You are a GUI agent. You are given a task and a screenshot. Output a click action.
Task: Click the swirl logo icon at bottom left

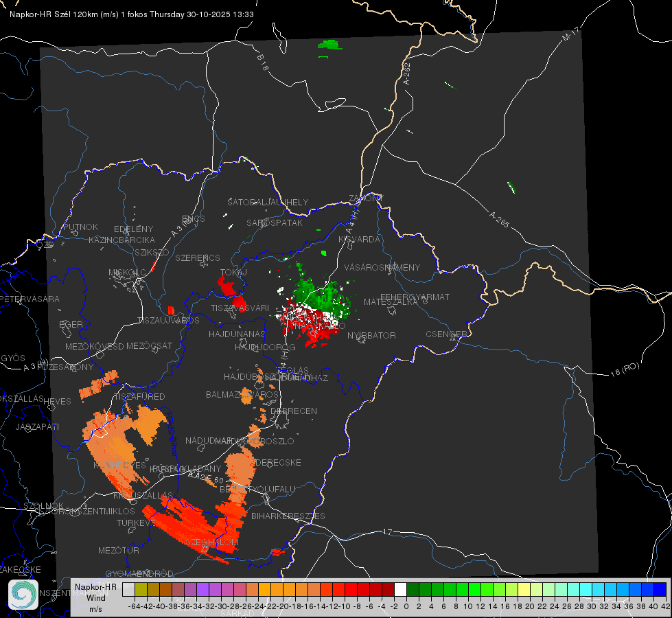tap(23, 594)
